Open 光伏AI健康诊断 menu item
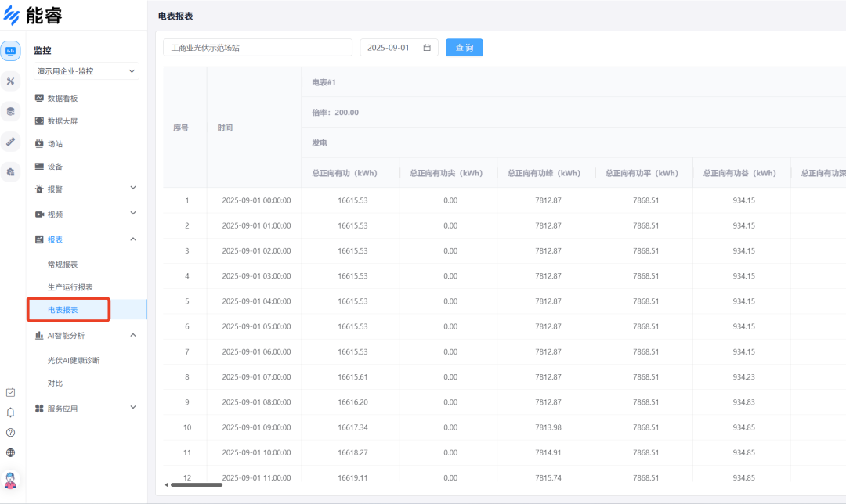Viewport: 846px width, 504px height. coord(74,360)
